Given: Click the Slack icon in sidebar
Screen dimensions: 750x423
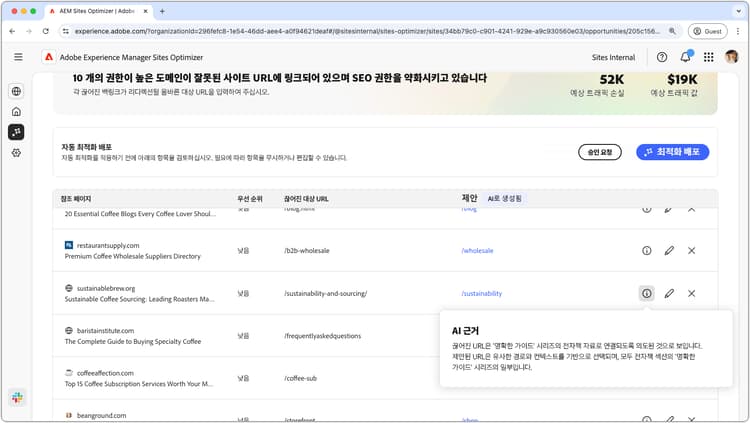Looking at the screenshot, I should 17,397.
